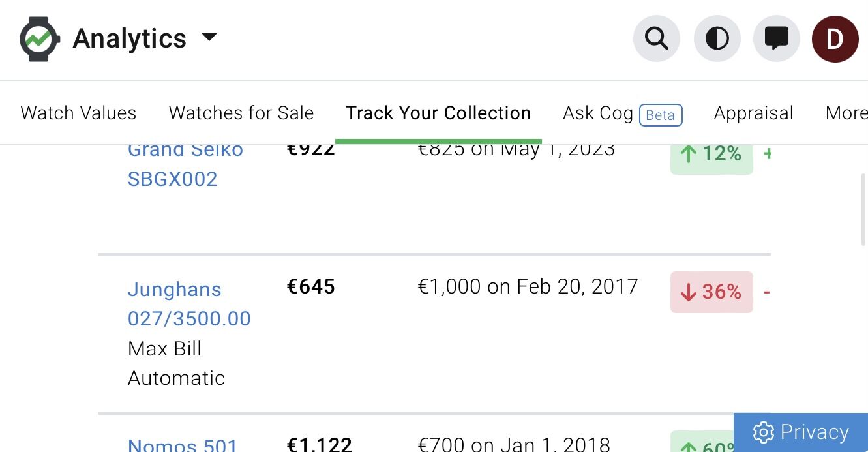Expand the Analytics dropdown arrow
The width and height of the screenshot is (868, 452).
209,37
